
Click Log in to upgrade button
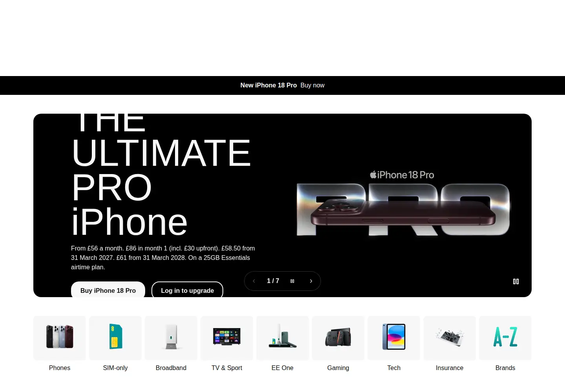[x=187, y=290]
